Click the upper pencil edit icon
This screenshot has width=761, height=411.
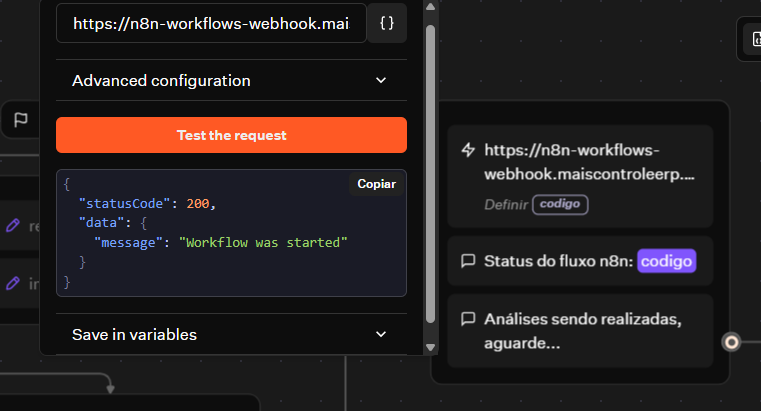pos(13,226)
